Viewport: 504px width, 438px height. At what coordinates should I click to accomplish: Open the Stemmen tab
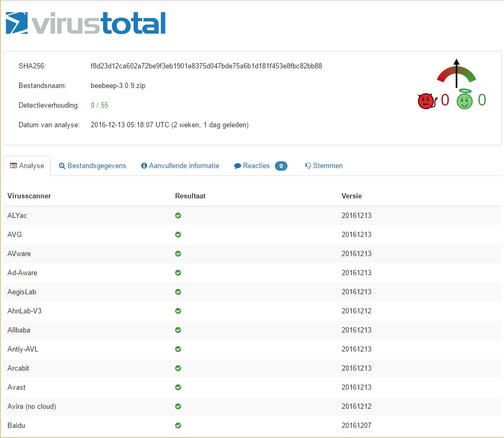[x=324, y=166]
